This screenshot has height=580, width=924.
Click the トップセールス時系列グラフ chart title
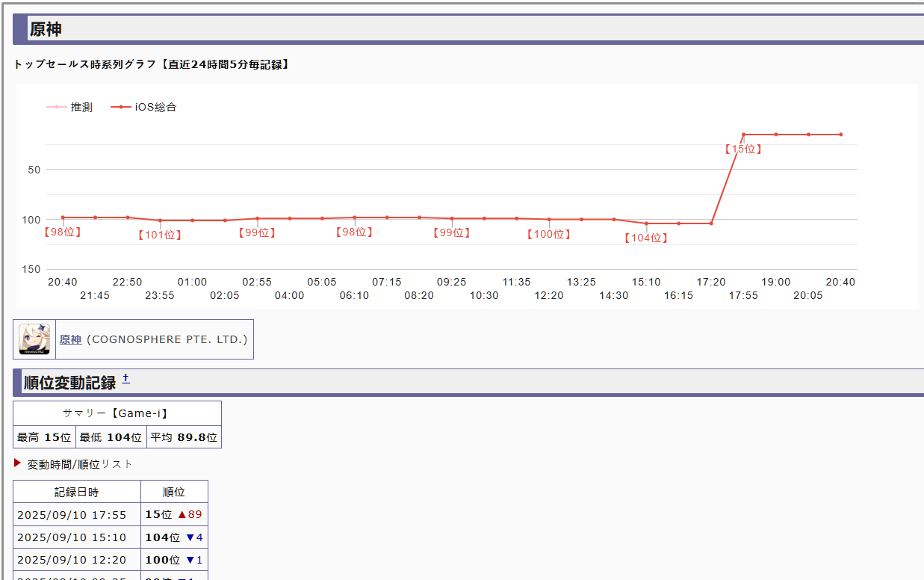coord(152,64)
